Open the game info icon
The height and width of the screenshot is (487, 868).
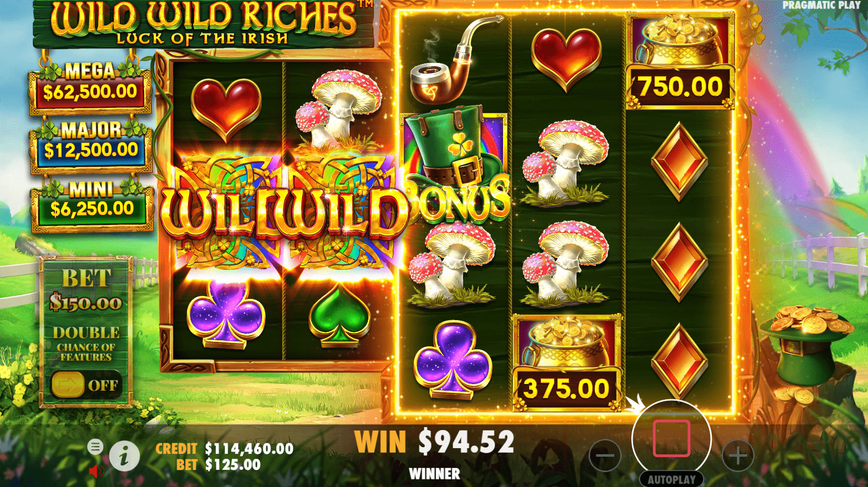pyautogui.click(x=125, y=456)
